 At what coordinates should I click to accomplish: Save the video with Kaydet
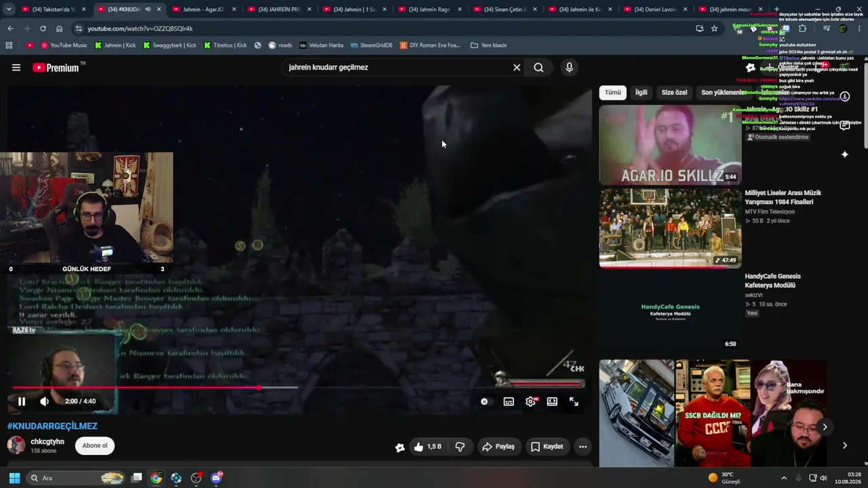point(547,447)
